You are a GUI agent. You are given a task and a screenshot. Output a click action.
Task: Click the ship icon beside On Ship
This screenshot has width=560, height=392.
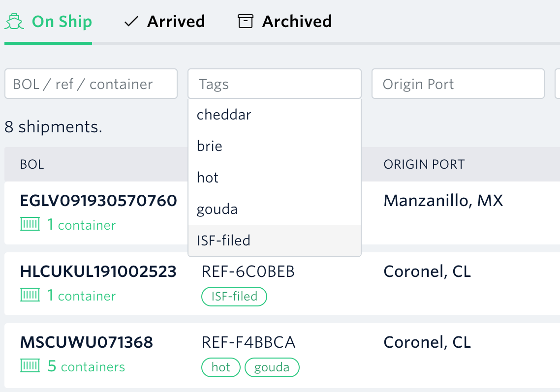click(14, 21)
